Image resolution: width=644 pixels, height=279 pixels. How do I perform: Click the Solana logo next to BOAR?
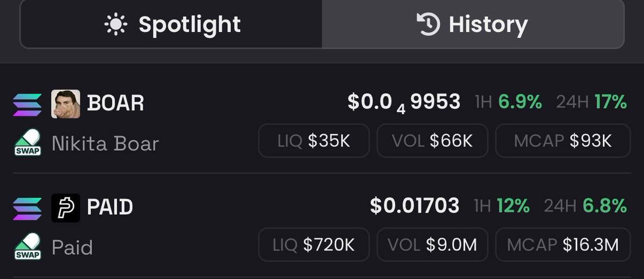pyautogui.click(x=27, y=105)
